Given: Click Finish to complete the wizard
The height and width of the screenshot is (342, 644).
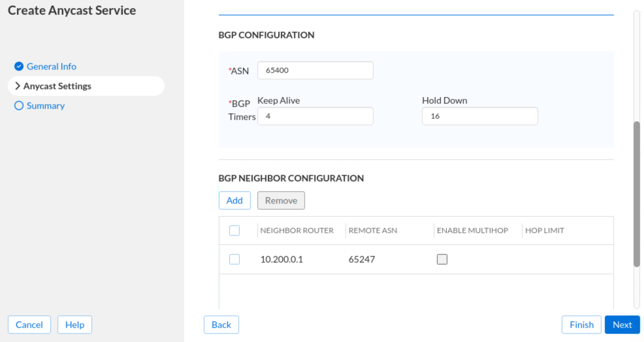Looking at the screenshot, I should [x=581, y=325].
